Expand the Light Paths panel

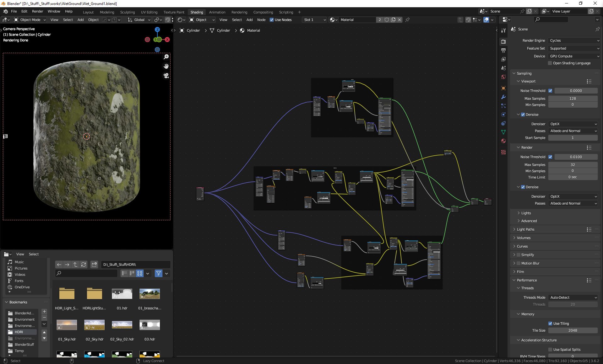click(525, 229)
